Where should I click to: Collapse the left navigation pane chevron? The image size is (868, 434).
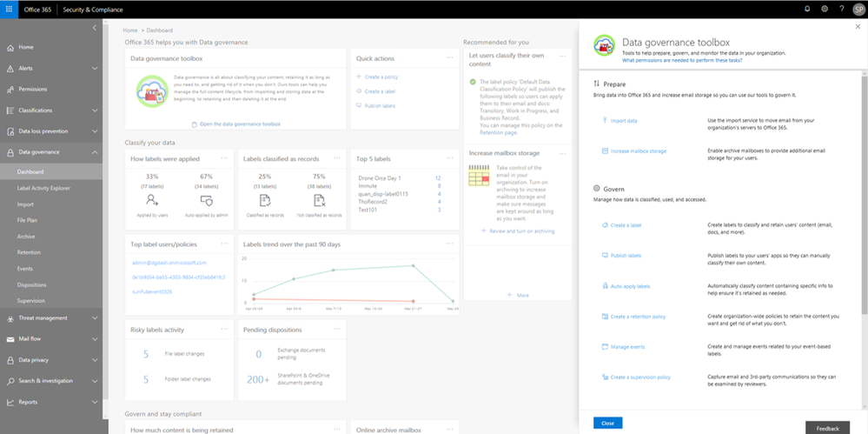pos(95,27)
